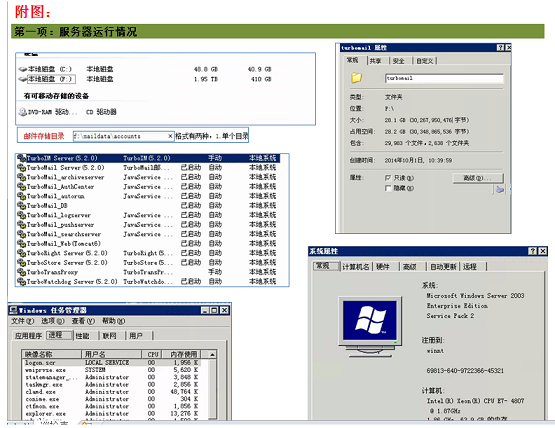Open 自定义 tab in turbomail properties

[x=424, y=61]
